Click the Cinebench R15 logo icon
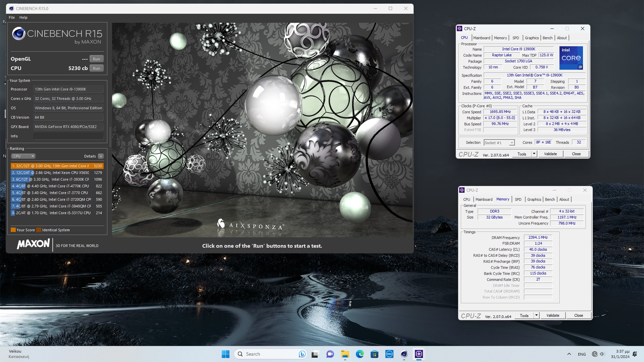Image resolution: width=644 pixels, height=362 pixels. click(19, 34)
